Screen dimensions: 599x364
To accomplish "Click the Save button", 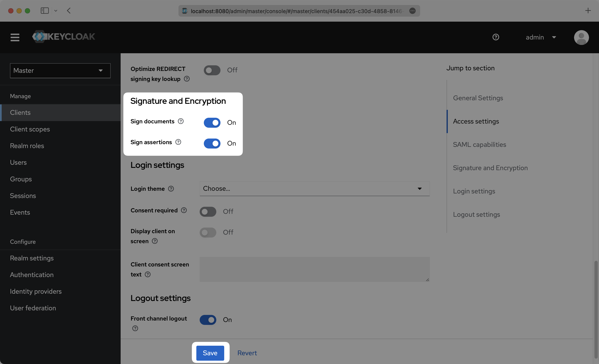I will pos(210,353).
